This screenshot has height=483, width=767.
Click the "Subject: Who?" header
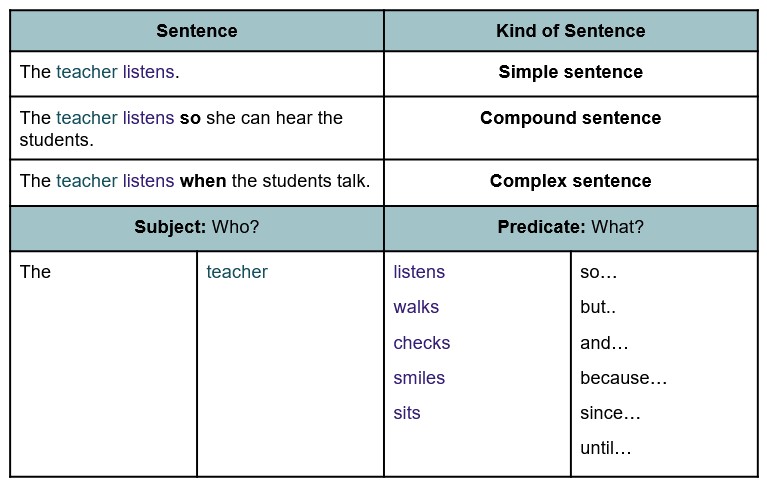[197, 227]
